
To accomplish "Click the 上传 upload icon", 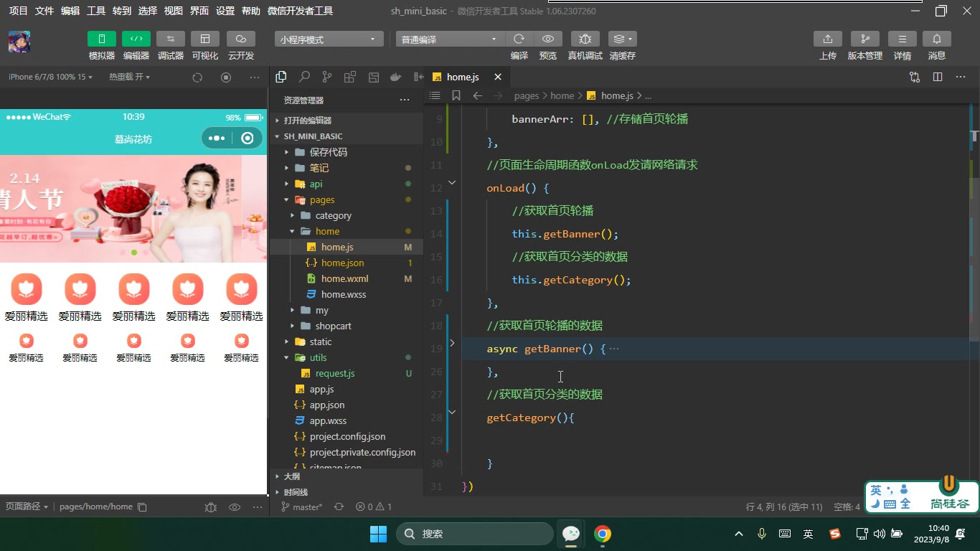I will (828, 39).
